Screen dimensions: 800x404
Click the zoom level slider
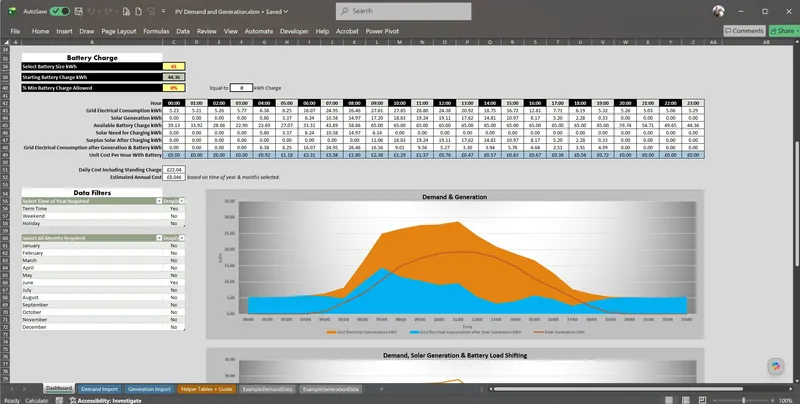(743, 400)
